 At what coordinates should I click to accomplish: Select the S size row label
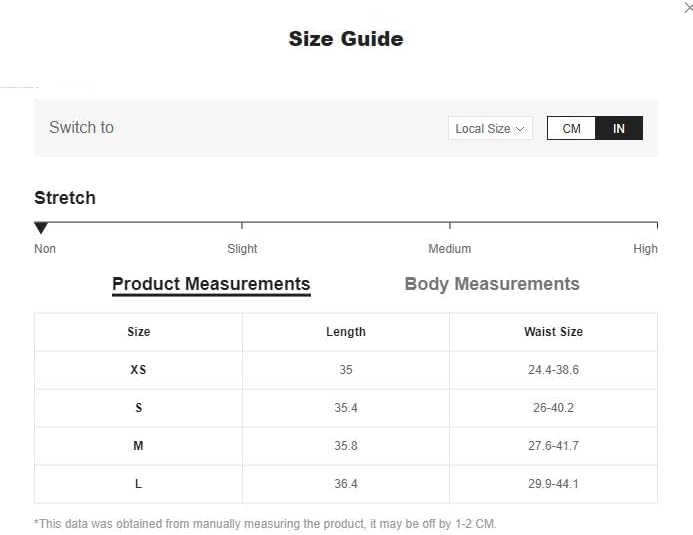click(x=138, y=408)
